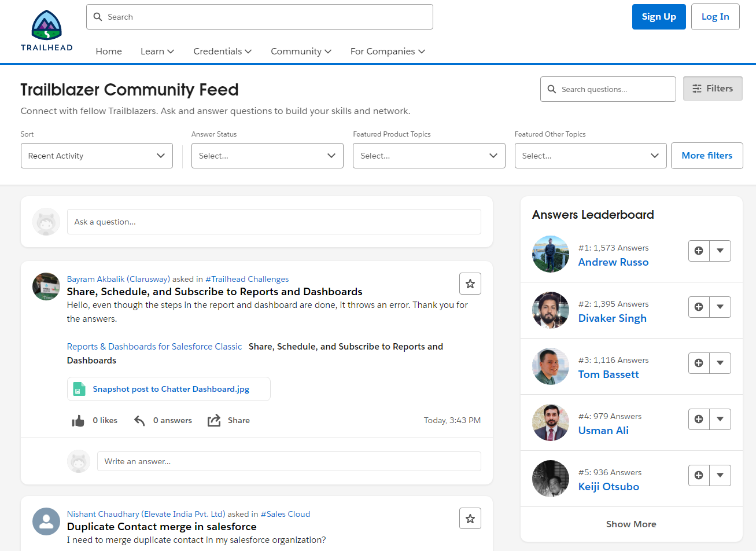Follow Tom Bassett with the plus icon

click(699, 363)
